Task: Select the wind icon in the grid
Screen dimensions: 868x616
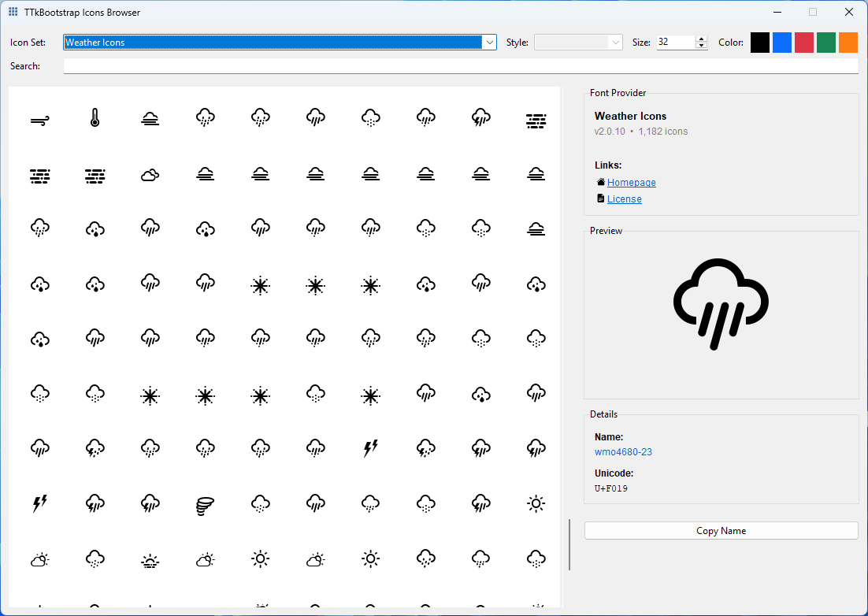Action: click(x=40, y=120)
